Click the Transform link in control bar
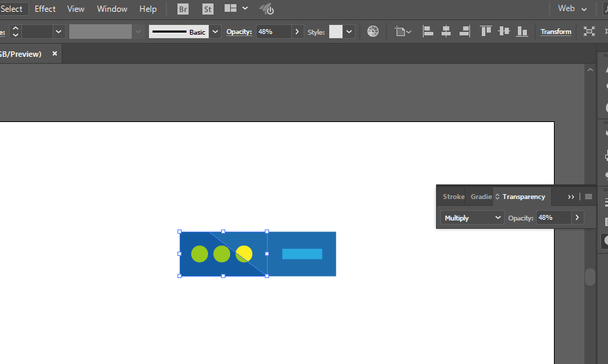 [556, 32]
